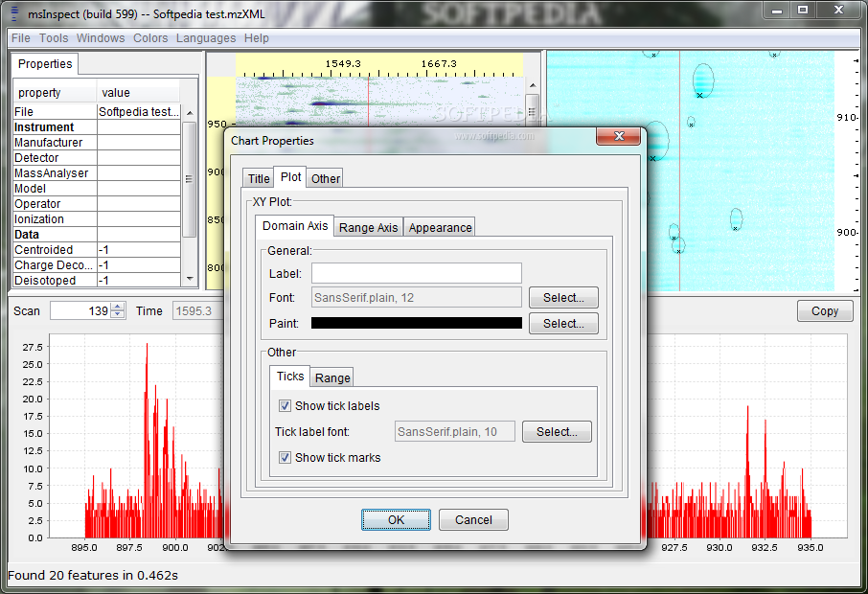
Task: Select the Charge Deco... property row
Action: click(97, 265)
